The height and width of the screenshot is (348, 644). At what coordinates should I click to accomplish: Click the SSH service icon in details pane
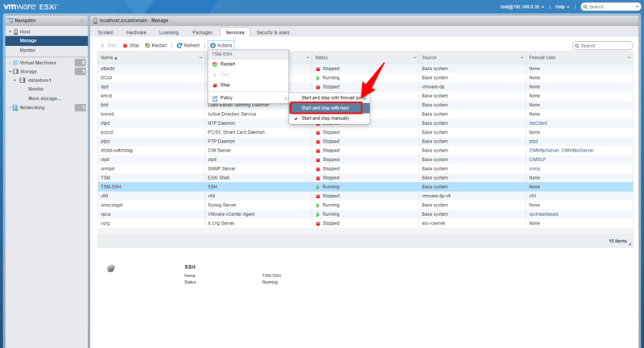(111, 268)
